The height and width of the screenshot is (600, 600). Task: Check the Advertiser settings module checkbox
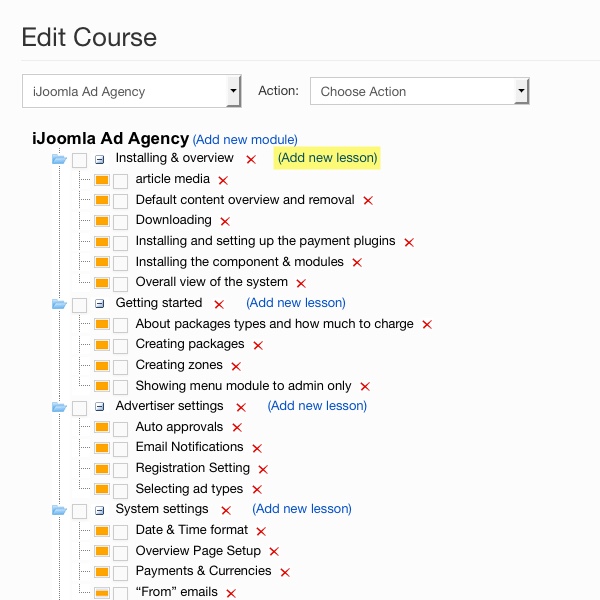coord(79,408)
